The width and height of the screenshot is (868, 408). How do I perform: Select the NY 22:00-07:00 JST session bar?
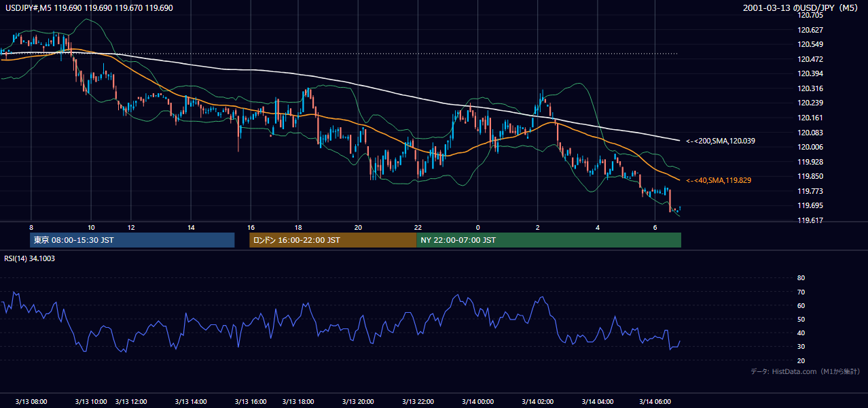click(x=549, y=240)
